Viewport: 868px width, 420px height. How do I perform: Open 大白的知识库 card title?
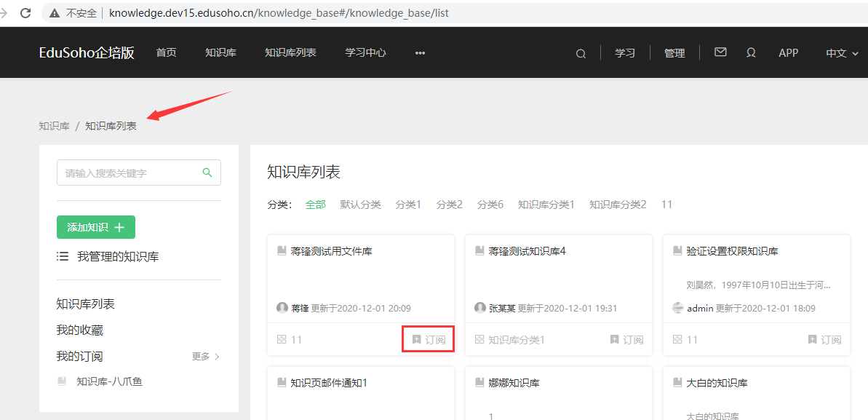717,383
